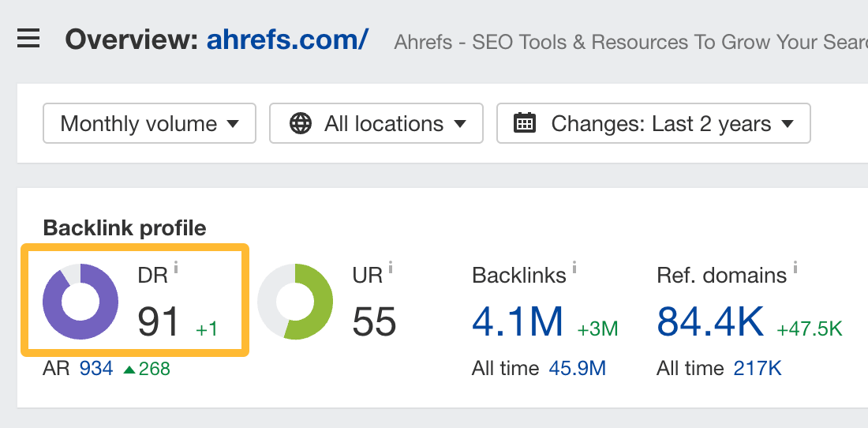Click the Backlinks info icon

pos(574,268)
